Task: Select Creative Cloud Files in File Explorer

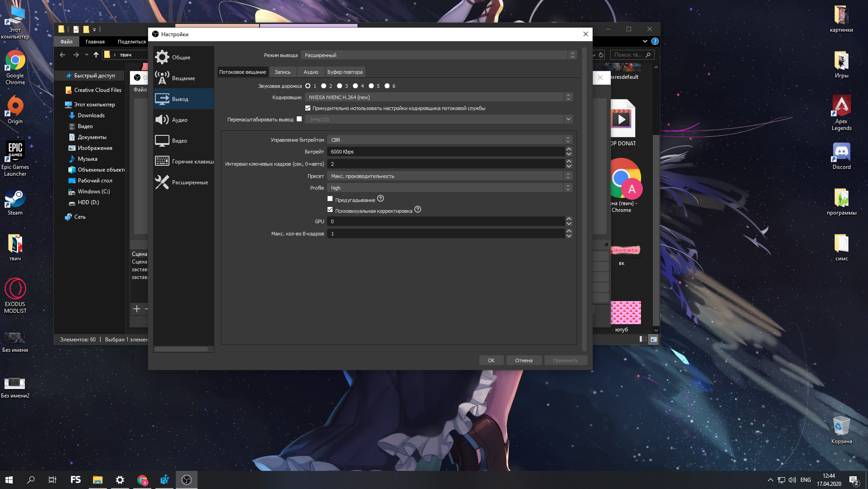Action: tap(97, 90)
